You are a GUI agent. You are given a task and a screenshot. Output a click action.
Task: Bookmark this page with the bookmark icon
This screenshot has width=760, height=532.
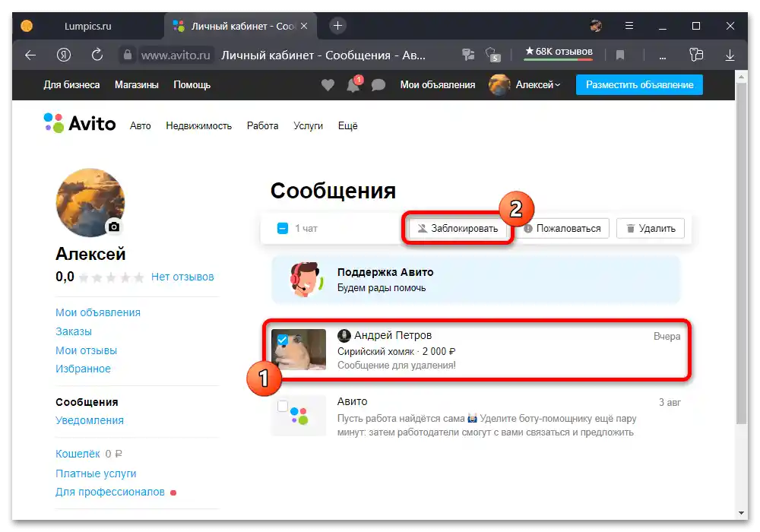click(x=620, y=55)
